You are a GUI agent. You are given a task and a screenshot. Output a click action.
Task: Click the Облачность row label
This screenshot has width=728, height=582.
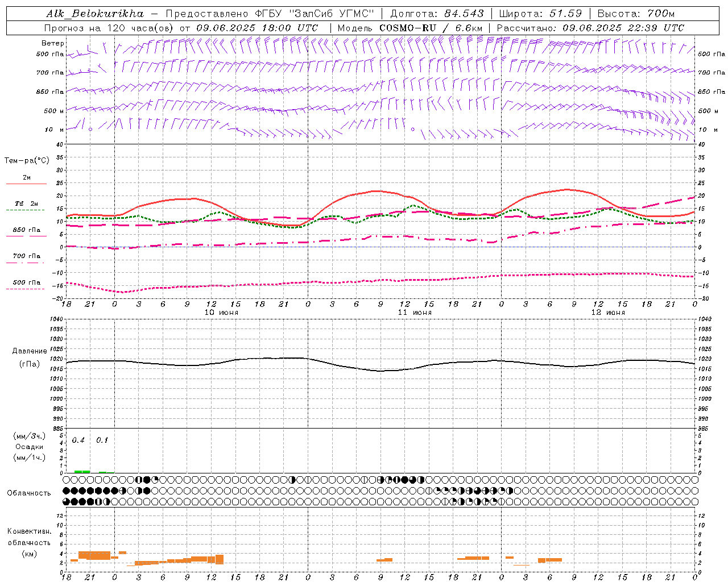pyautogui.click(x=29, y=493)
